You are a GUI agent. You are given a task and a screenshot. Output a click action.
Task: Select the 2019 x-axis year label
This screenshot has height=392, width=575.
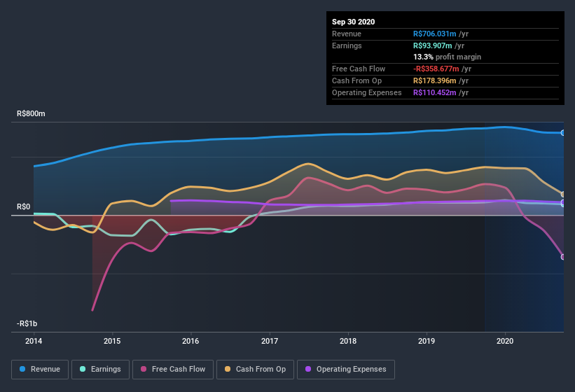coord(427,341)
